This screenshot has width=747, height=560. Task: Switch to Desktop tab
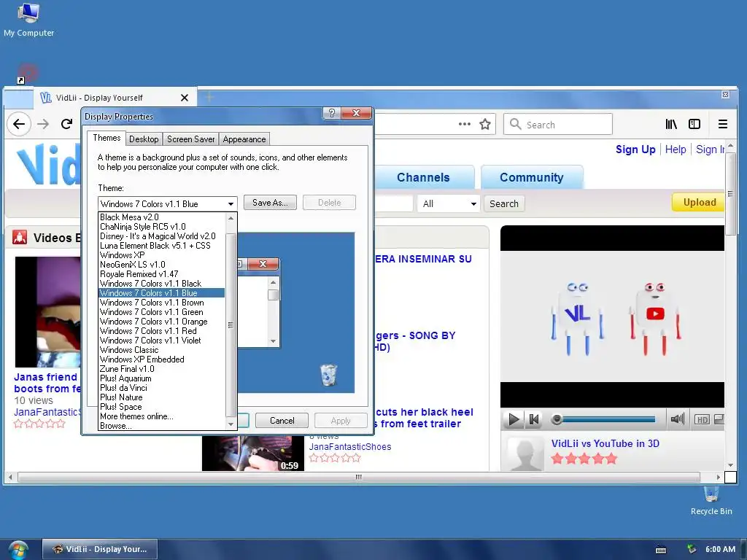144,139
